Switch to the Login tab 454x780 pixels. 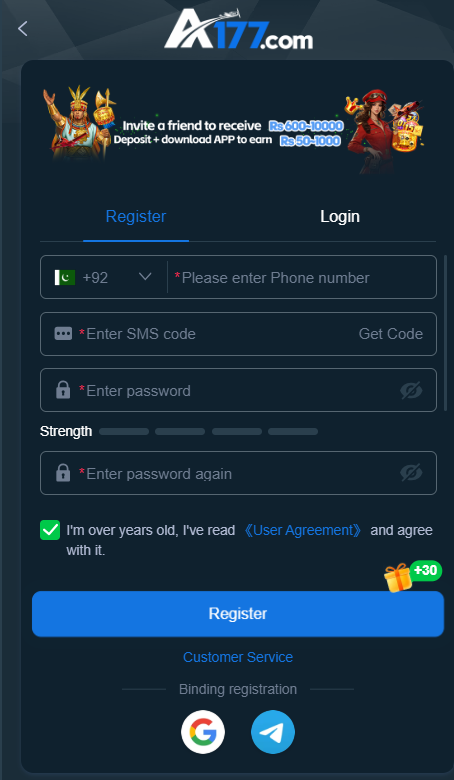point(340,216)
